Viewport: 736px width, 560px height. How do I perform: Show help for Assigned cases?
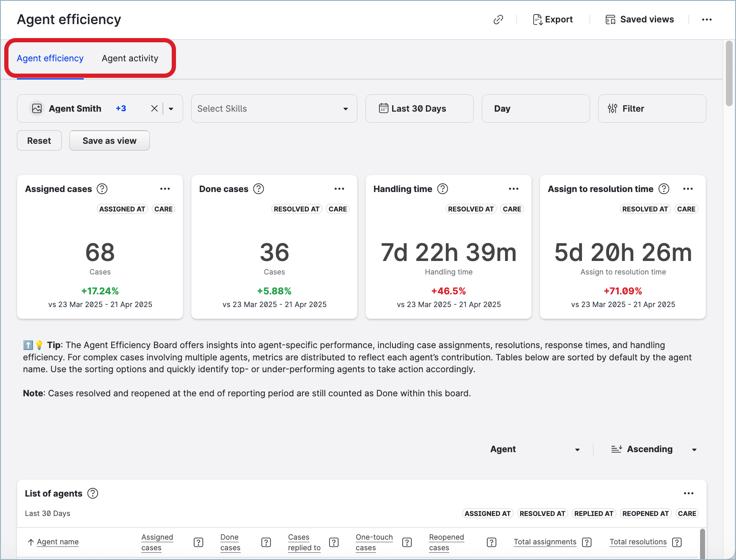(x=102, y=189)
